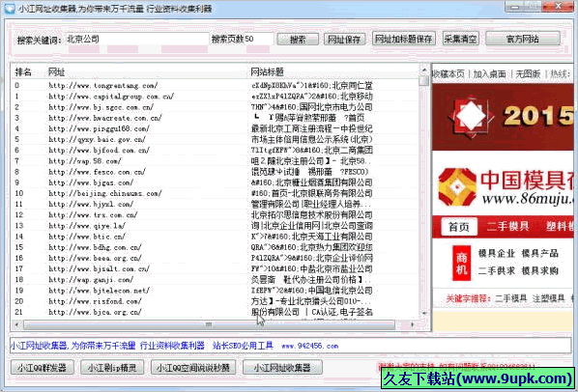
Task: Select row with qyxy.baic.gov.cn URL
Action: (216, 139)
